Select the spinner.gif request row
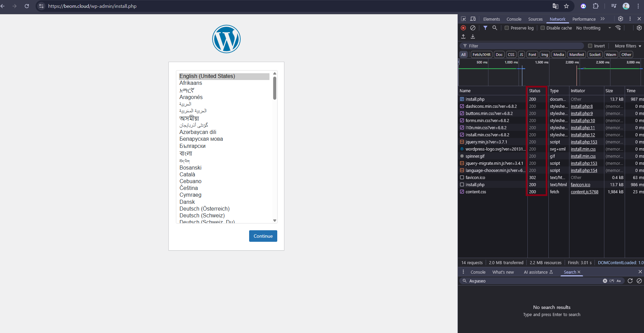This screenshot has height=333, width=644. [x=551, y=156]
